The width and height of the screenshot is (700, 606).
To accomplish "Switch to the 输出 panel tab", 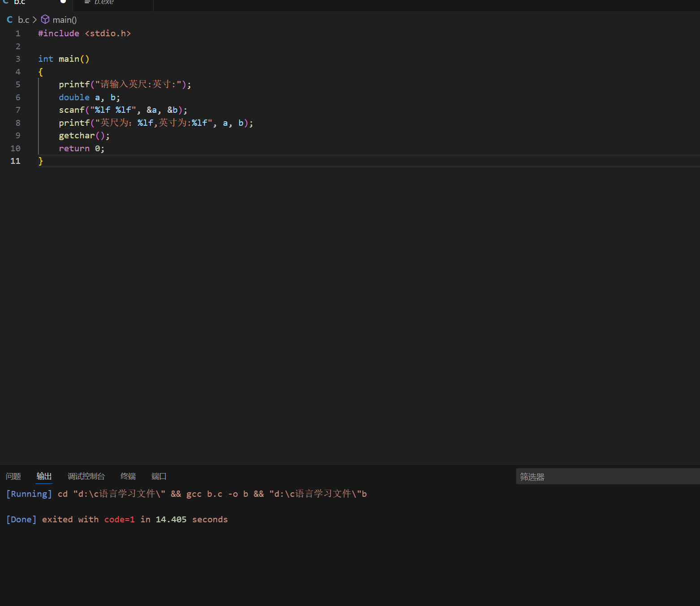I will (44, 476).
